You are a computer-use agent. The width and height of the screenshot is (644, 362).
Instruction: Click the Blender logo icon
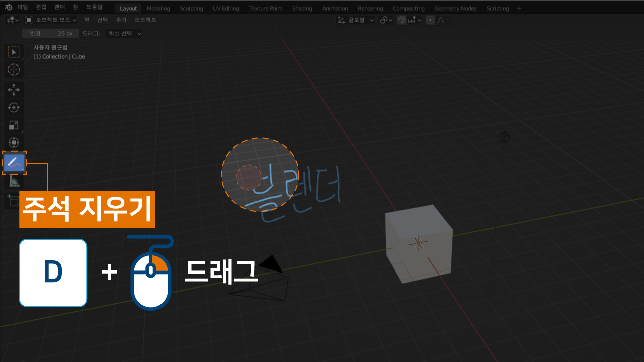click(x=8, y=8)
